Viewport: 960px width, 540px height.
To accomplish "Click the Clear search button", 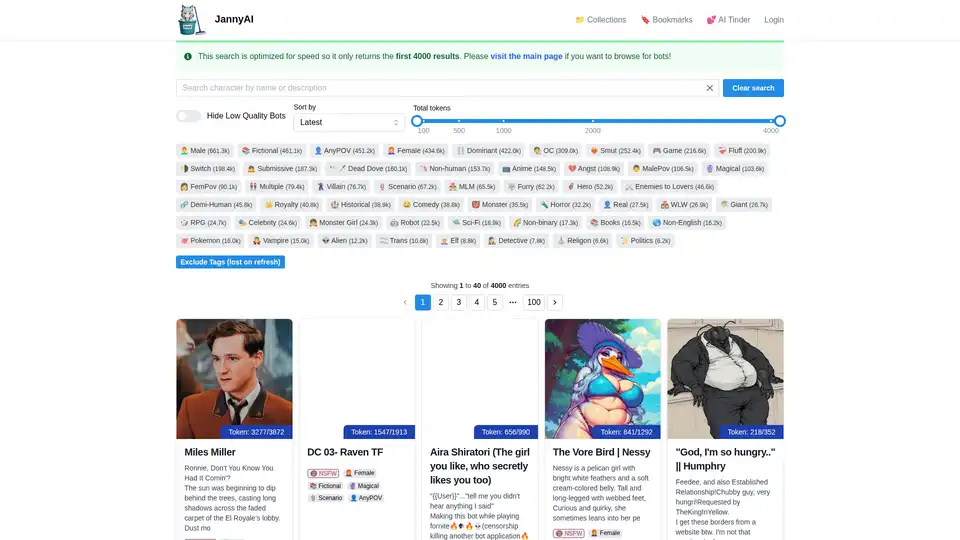I will point(753,88).
